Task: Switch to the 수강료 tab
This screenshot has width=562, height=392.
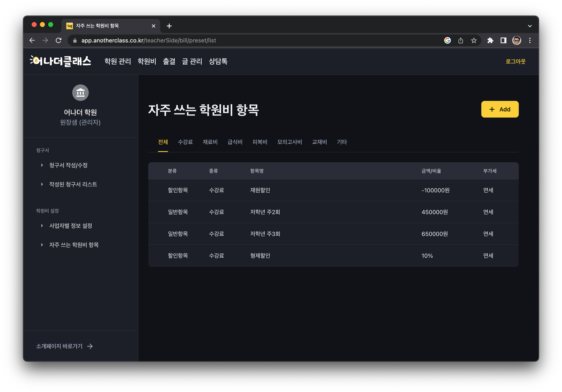Action: [x=185, y=142]
